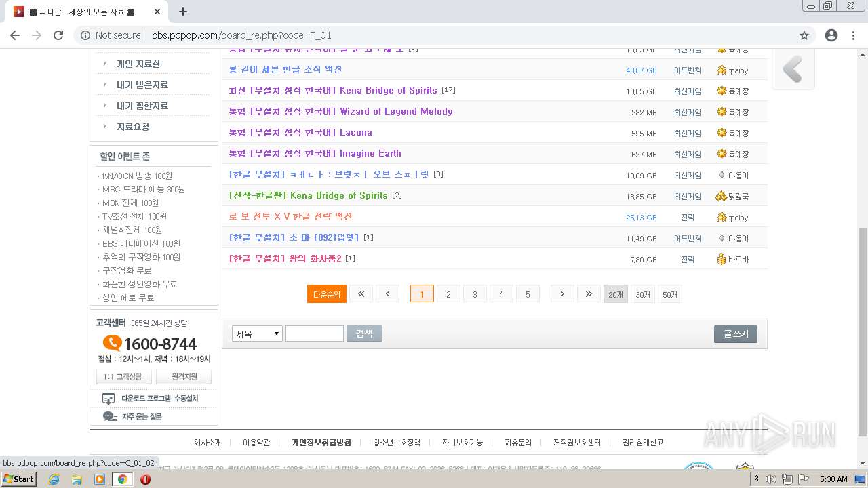Open 개인정보취급방침 footer link
The width and height of the screenshot is (868, 488).
321,443
